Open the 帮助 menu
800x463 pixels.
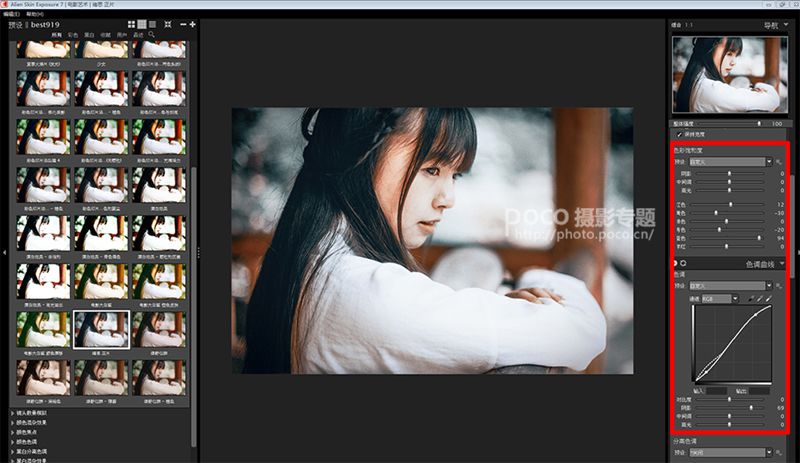coord(35,14)
